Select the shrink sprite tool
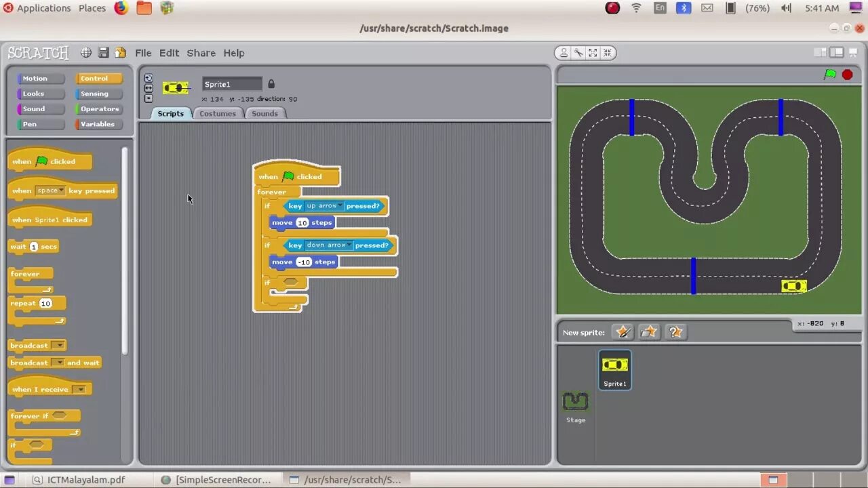The width and height of the screenshot is (868, 488). [607, 53]
